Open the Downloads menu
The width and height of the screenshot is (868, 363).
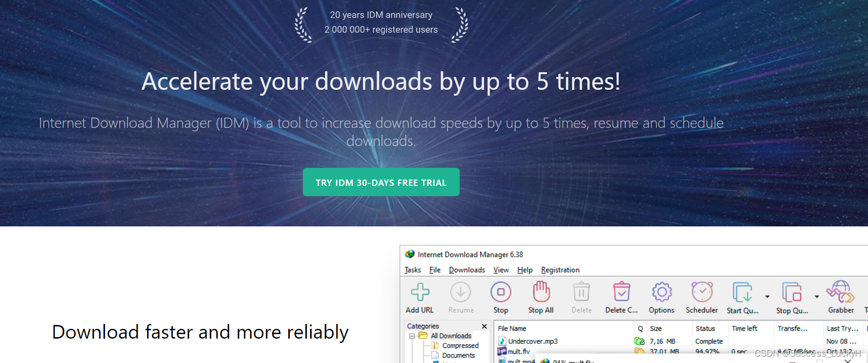click(x=467, y=270)
